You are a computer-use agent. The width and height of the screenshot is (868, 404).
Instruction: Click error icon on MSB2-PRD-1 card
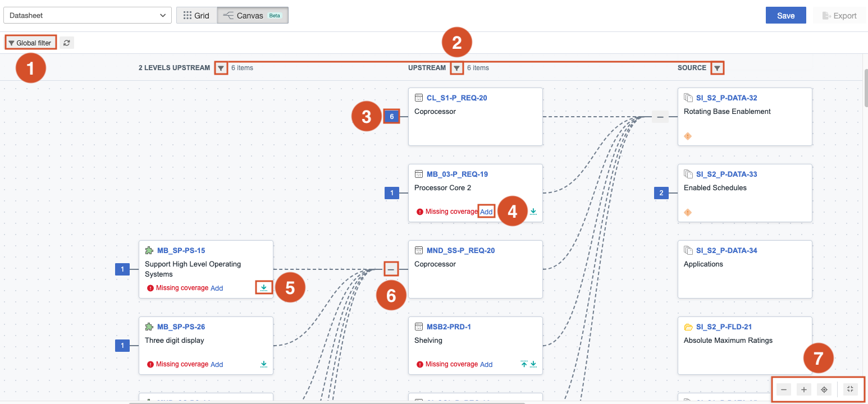[420, 364]
